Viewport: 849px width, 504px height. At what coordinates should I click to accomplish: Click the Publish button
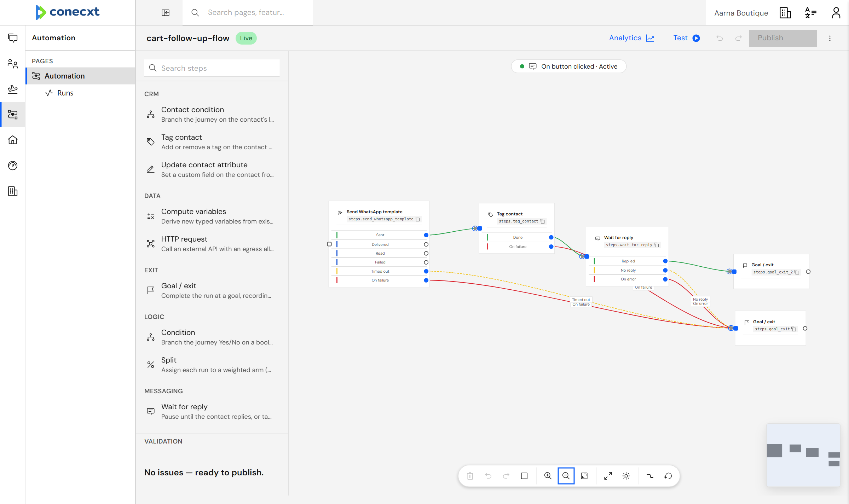click(783, 38)
